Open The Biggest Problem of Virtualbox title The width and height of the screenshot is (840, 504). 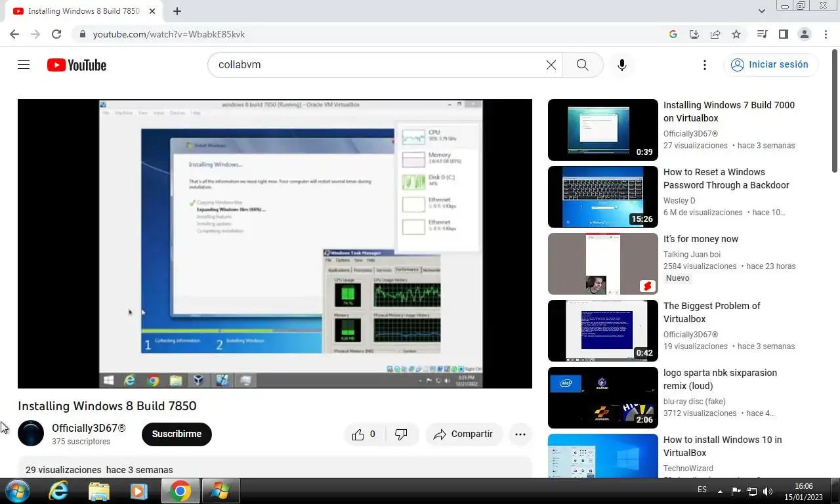pyautogui.click(x=711, y=312)
